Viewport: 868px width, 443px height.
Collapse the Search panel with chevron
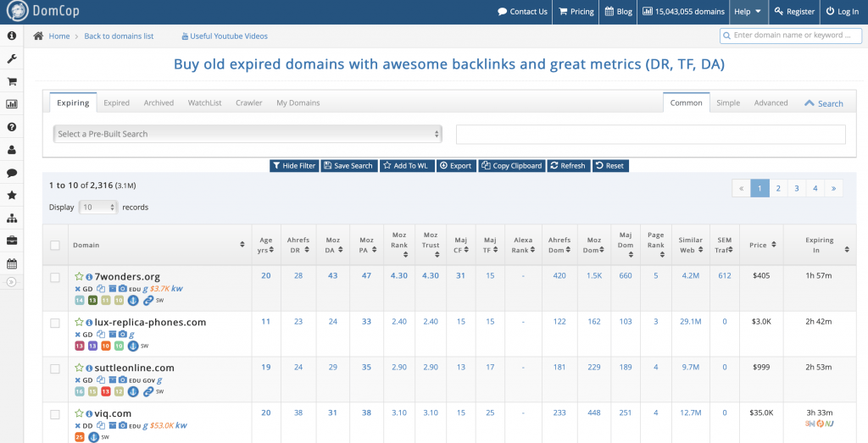pos(823,103)
